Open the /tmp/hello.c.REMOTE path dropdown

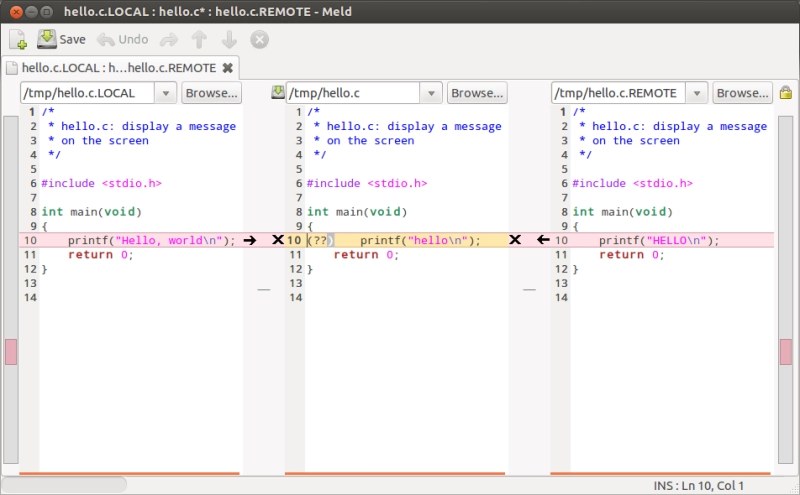tap(696, 93)
